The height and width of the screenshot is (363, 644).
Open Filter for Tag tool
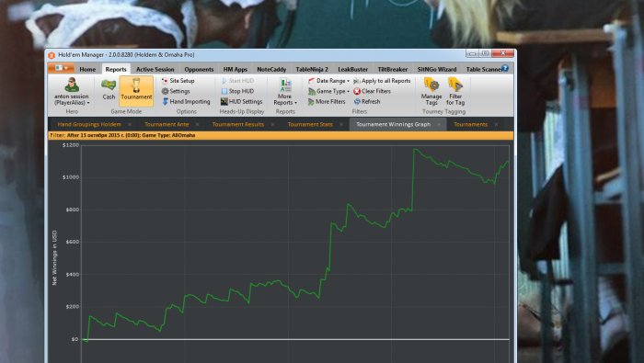[455, 91]
